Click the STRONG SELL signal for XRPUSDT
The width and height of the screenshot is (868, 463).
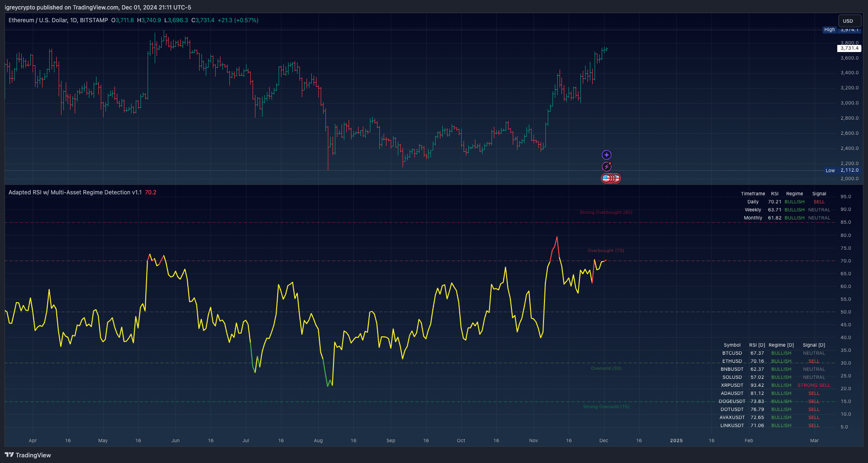click(814, 385)
